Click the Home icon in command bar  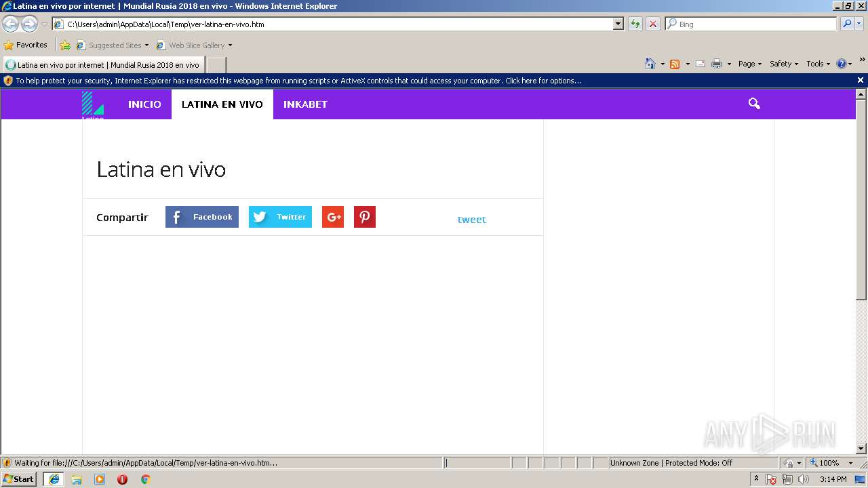pos(650,64)
